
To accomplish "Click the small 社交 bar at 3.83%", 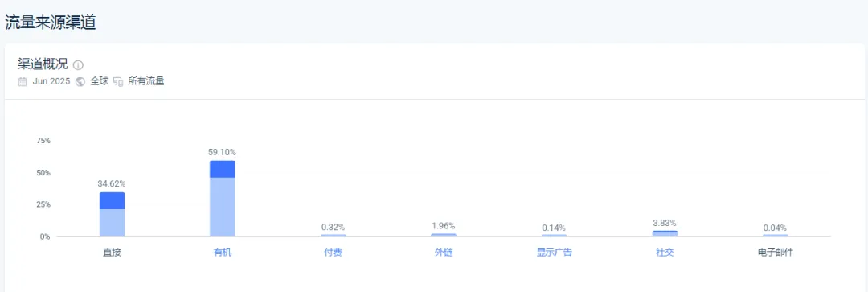I will click(665, 234).
